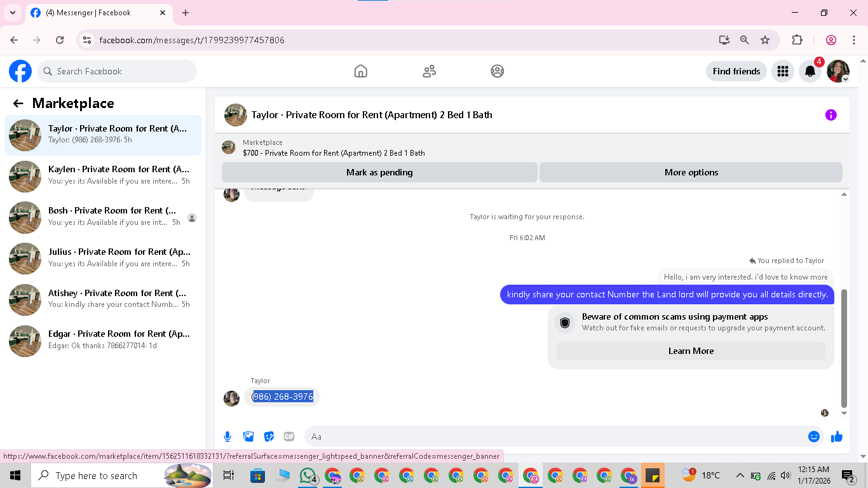The height and width of the screenshot is (488, 868).
Task: Open Bosh conversation in chat list
Action: (103, 217)
